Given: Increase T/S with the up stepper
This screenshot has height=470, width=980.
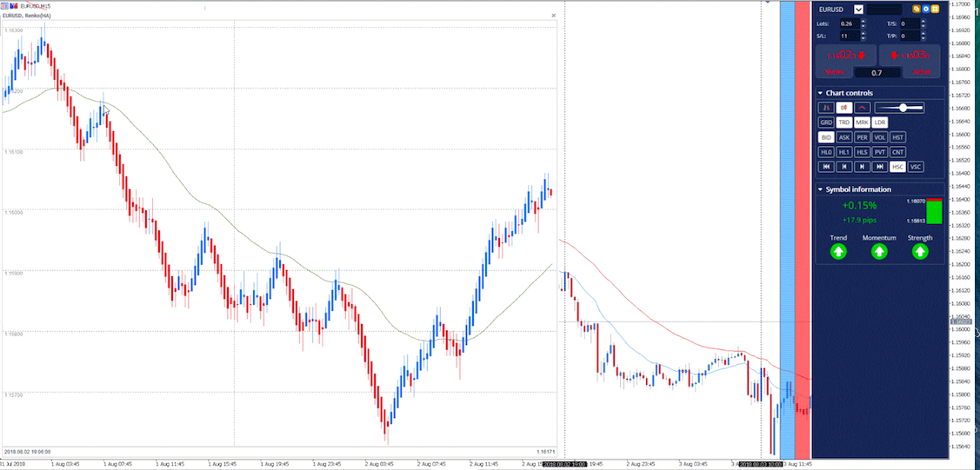Looking at the screenshot, I should tap(923, 21).
